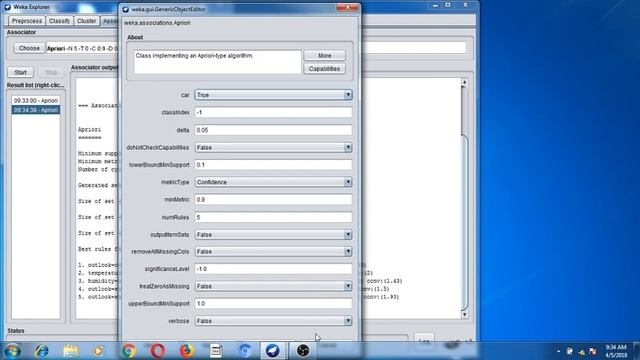Click lowerBoundMinSupport field with 0.1
The width and height of the screenshot is (640, 360).
pyautogui.click(x=273, y=164)
